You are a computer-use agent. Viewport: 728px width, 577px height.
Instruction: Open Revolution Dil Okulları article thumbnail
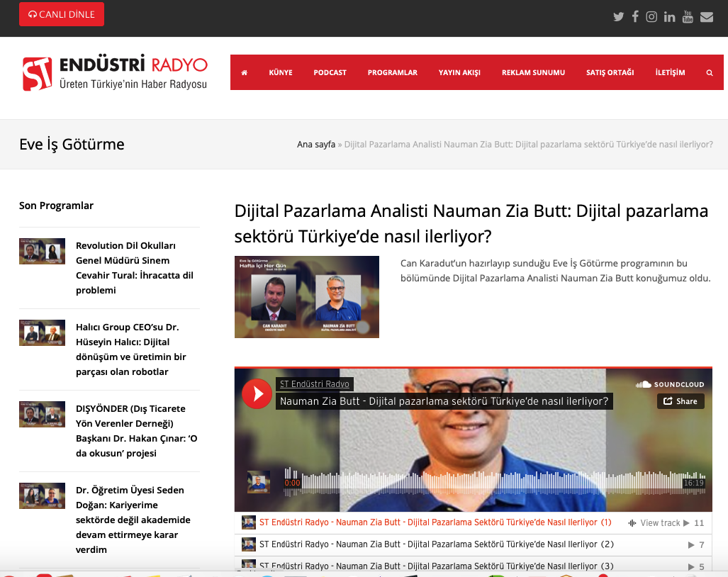coord(42,251)
